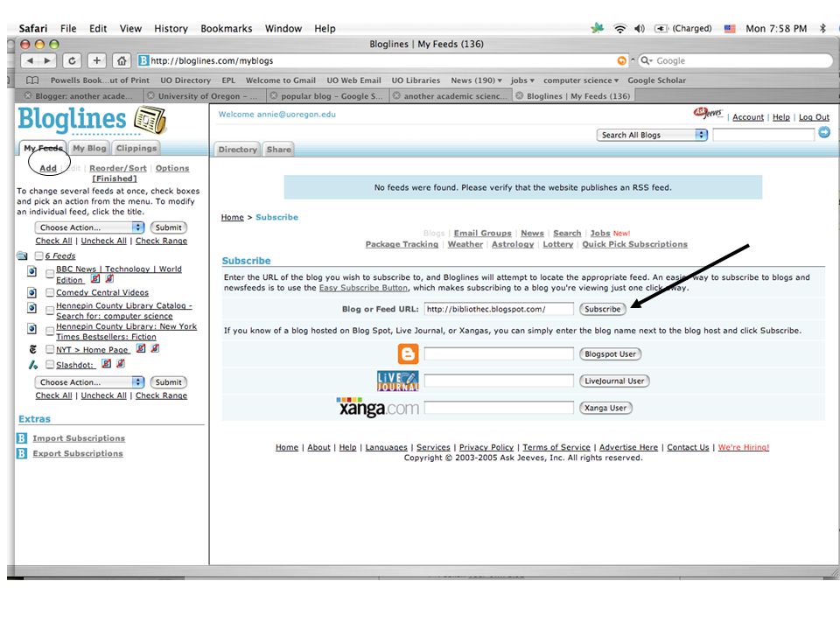Open the upper Choose Action dropdown
The image size is (840, 630).
89,227
